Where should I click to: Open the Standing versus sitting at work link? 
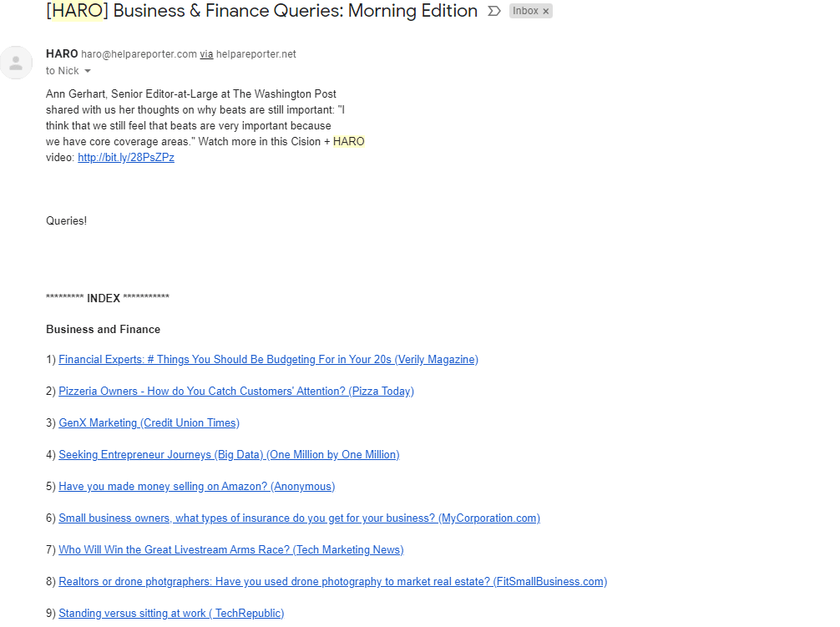click(x=171, y=613)
